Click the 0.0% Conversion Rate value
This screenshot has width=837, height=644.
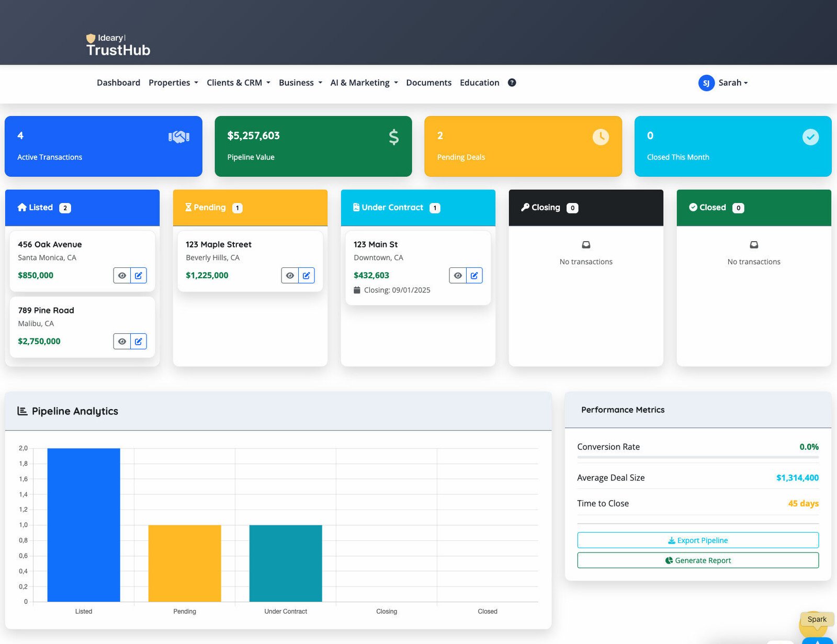tap(809, 447)
